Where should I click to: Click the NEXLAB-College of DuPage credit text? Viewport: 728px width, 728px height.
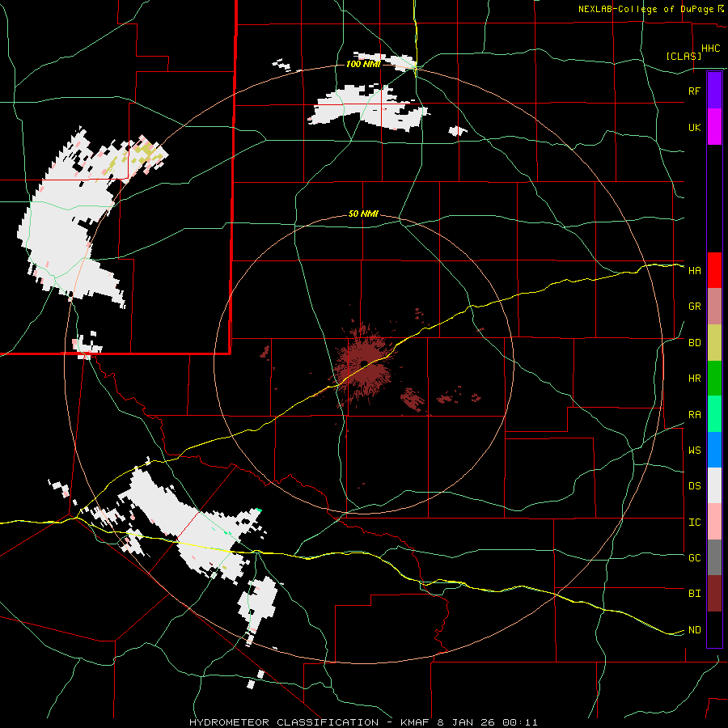click(x=645, y=9)
